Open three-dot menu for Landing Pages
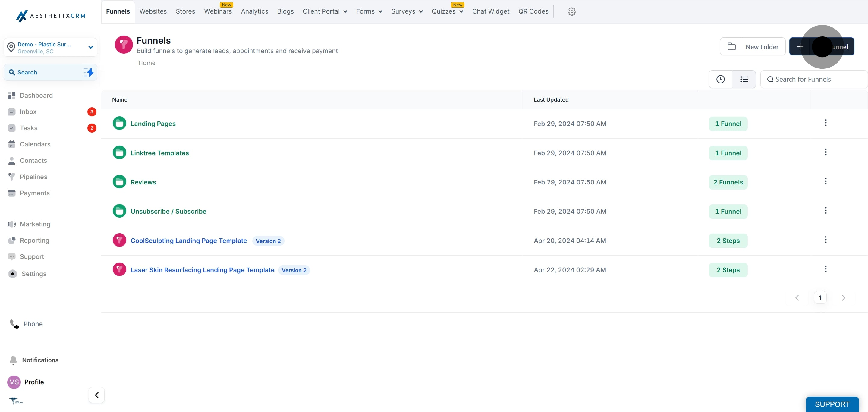 825,123
